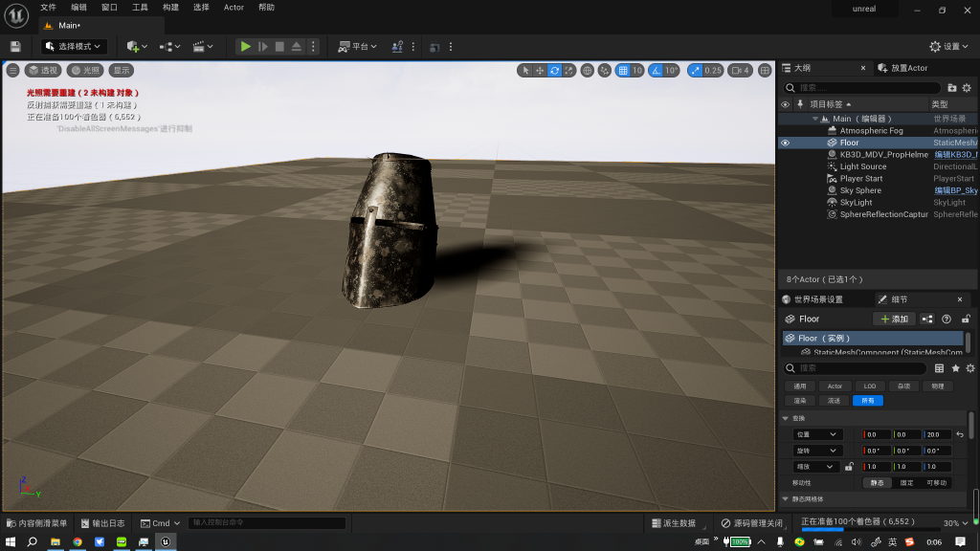
Task: Toggle the Details panel lock icon
Action: (966, 320)
